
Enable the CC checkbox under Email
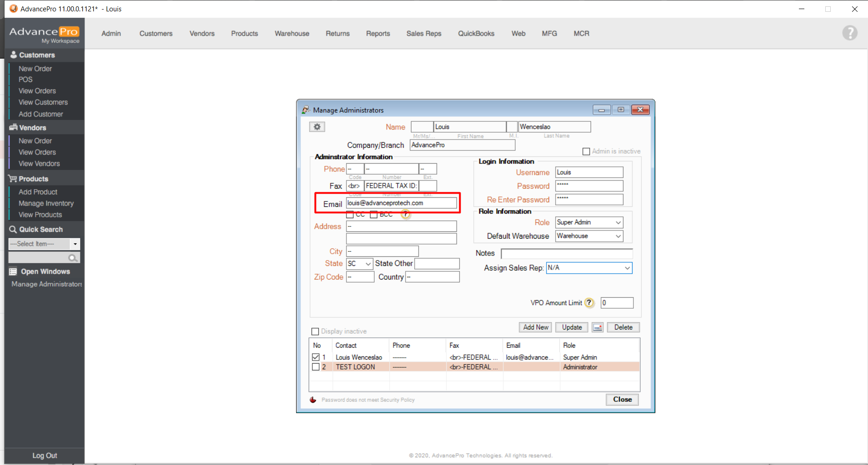[350, 215]
